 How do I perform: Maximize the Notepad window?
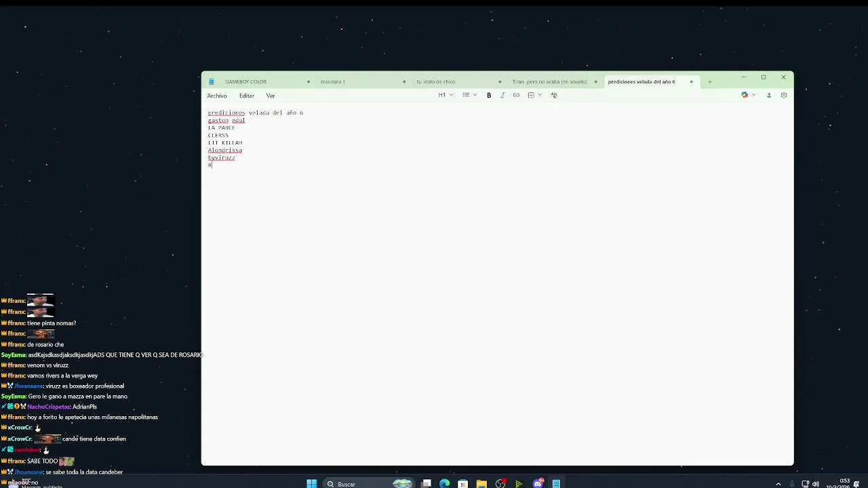[x=764, y=77]
